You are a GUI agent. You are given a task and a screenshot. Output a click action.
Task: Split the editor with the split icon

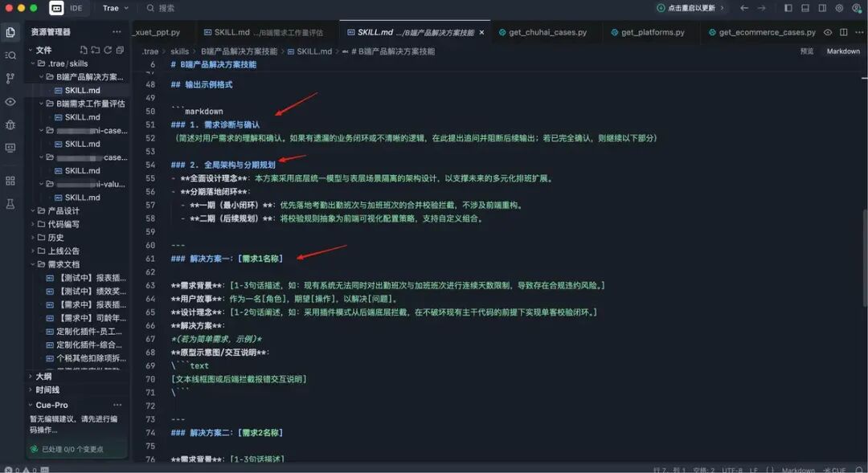844,32
